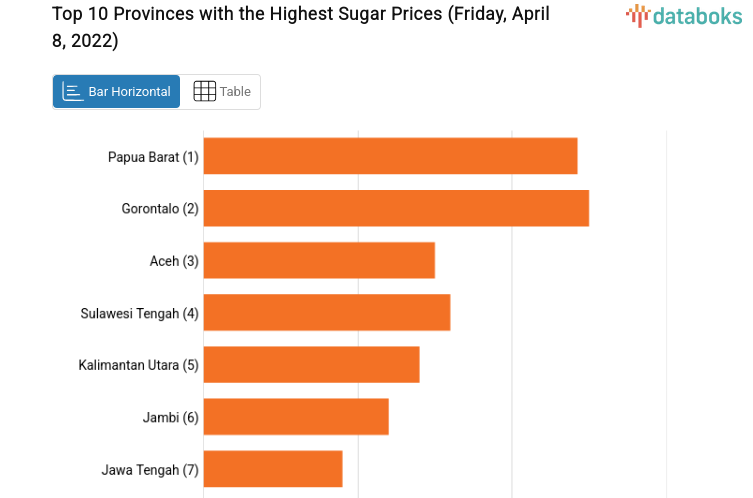The height and width of the screenshot is (498, 753).
Task: Click the Jambi (6) label
Action: click(x=171, y=417)
